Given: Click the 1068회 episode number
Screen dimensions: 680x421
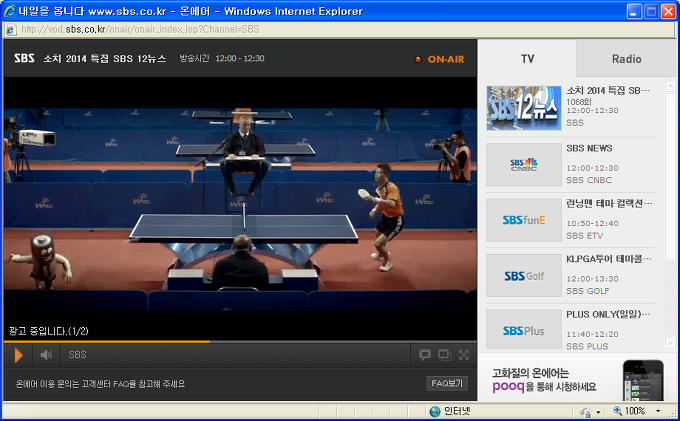Looking at the screenshot, I should (579, 102).
